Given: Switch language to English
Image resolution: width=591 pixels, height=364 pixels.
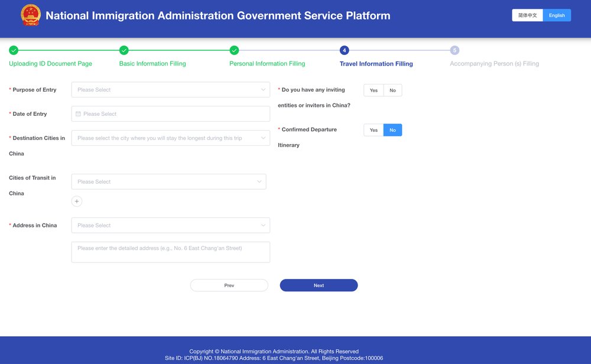Looking at the screenshot, I should point(557,15).
